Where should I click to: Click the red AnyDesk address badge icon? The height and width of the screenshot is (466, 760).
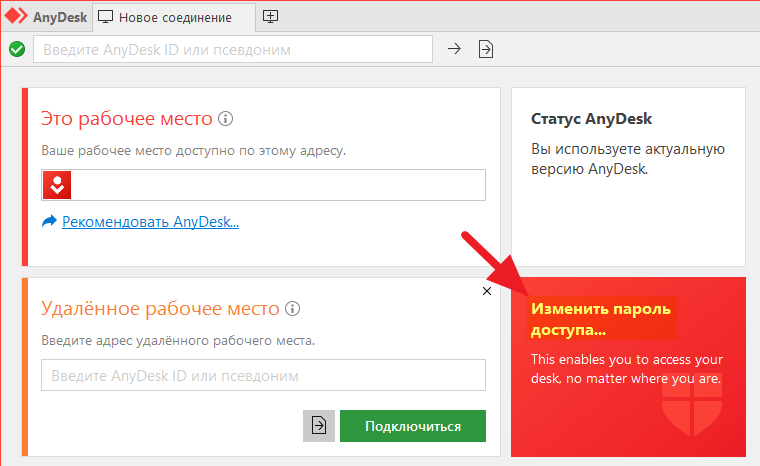[x=57, y=185]
